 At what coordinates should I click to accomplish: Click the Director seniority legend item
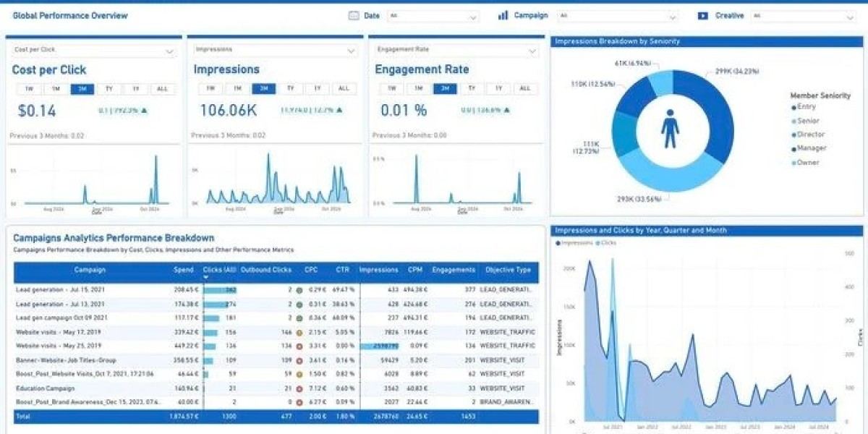coord(808,135)
